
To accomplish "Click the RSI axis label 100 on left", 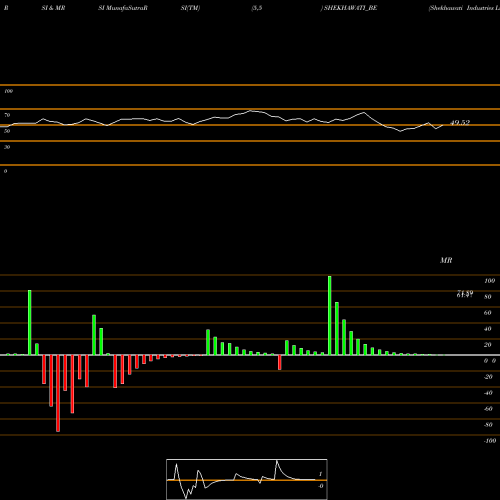I will coord(8,91).
